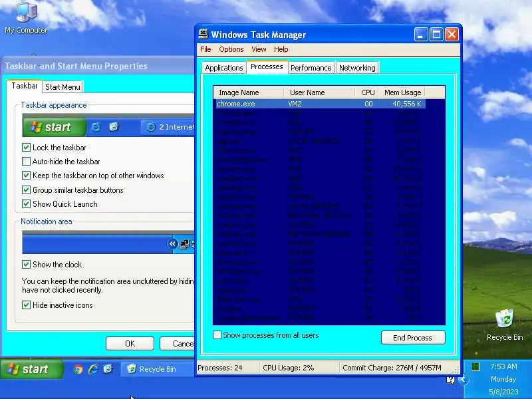Launch Google Chrome from Quick Launch

[x=78, y=369]
